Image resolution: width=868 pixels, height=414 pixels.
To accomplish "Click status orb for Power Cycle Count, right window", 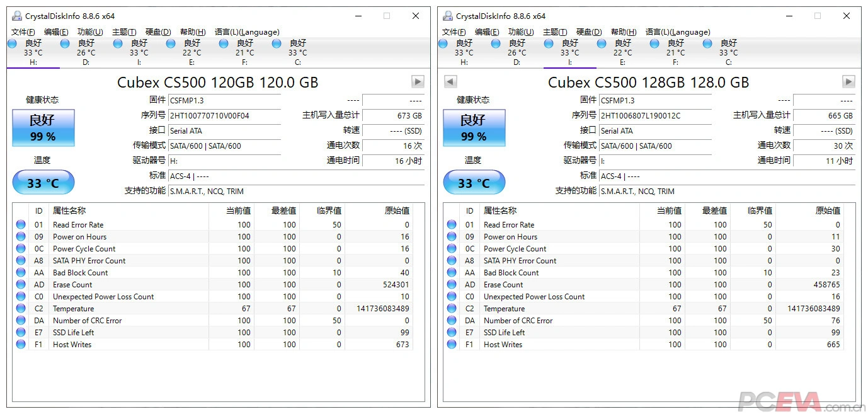I will [x=452, y=248].
